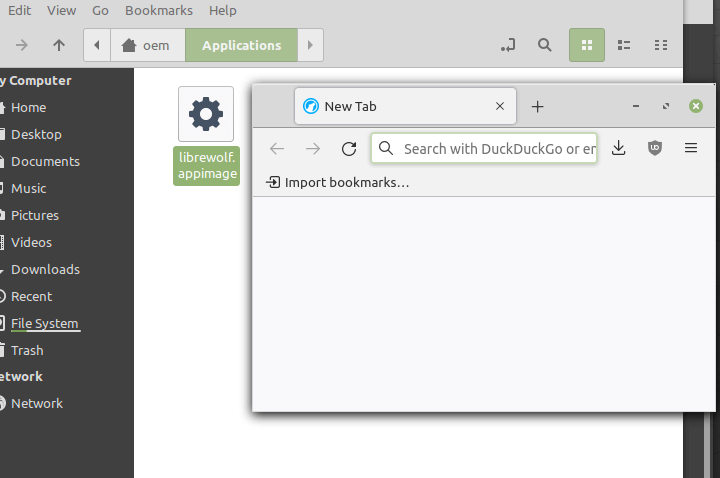The height and width of the screenshot is (478, 720).
Task: Open the browser Downloads icon
Action: pos(618,148)
